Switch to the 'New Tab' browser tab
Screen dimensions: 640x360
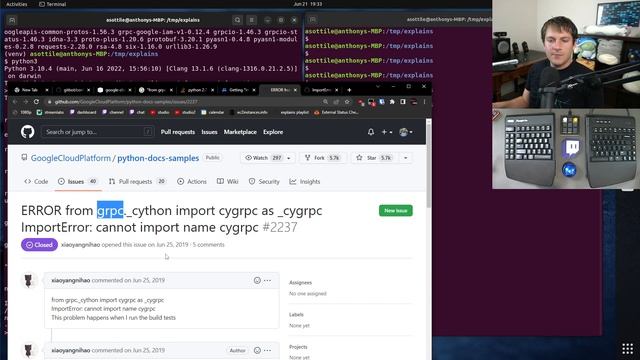click(x=29, y=90)
